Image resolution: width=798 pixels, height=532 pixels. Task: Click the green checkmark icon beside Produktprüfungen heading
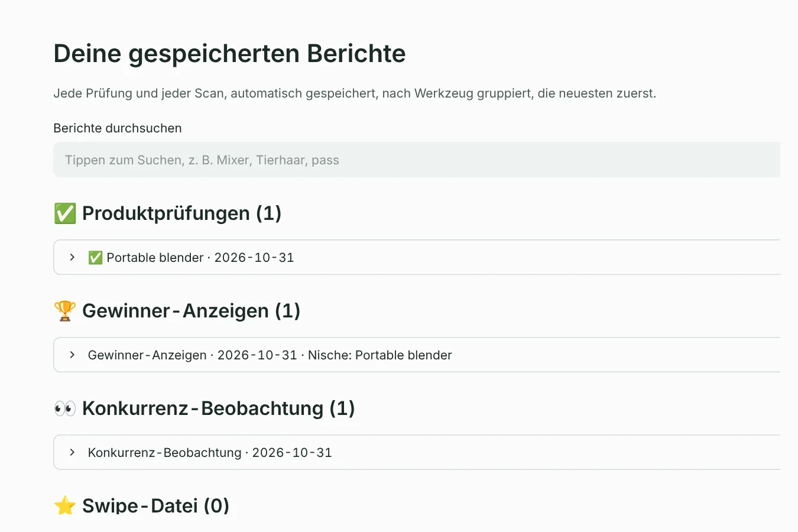pos(65,213)
